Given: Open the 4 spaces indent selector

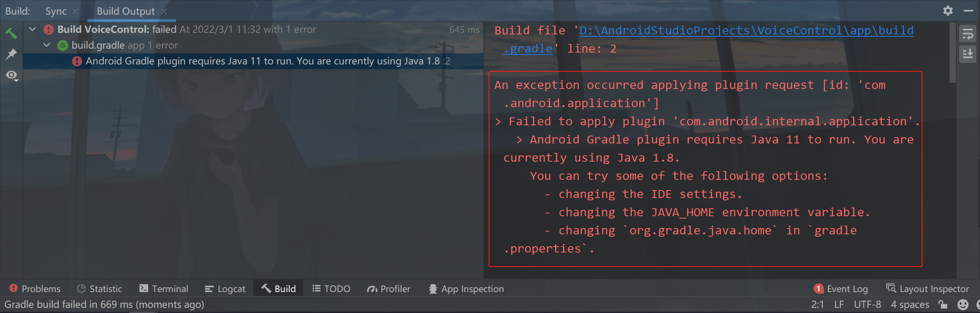Looking at the screenshot, I should (910, 304).
